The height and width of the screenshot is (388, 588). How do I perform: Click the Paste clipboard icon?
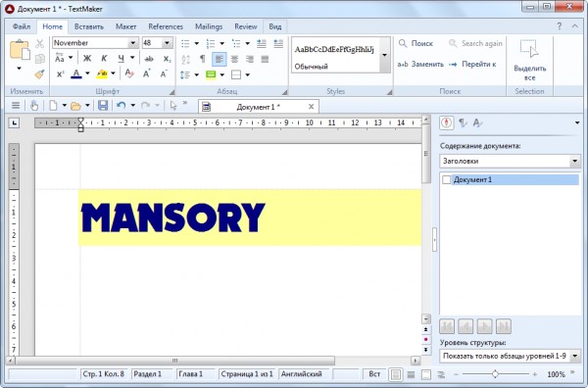click(x=20, y=50)
